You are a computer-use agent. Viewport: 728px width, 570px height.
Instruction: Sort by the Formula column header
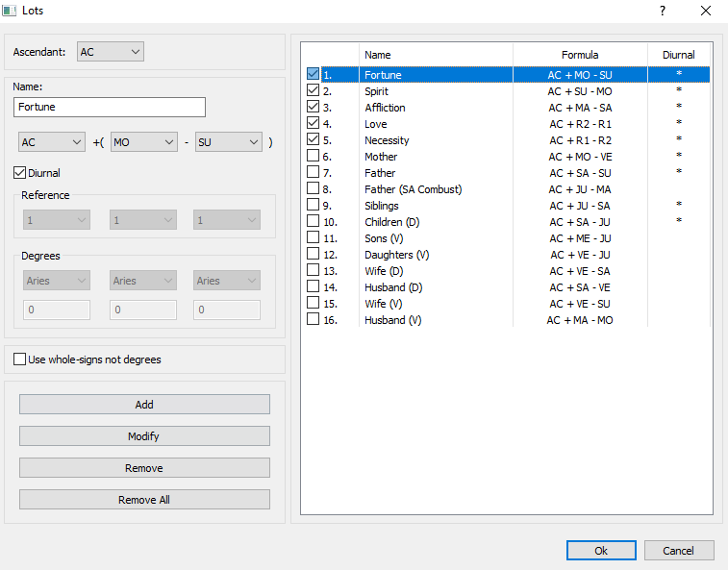580,55
